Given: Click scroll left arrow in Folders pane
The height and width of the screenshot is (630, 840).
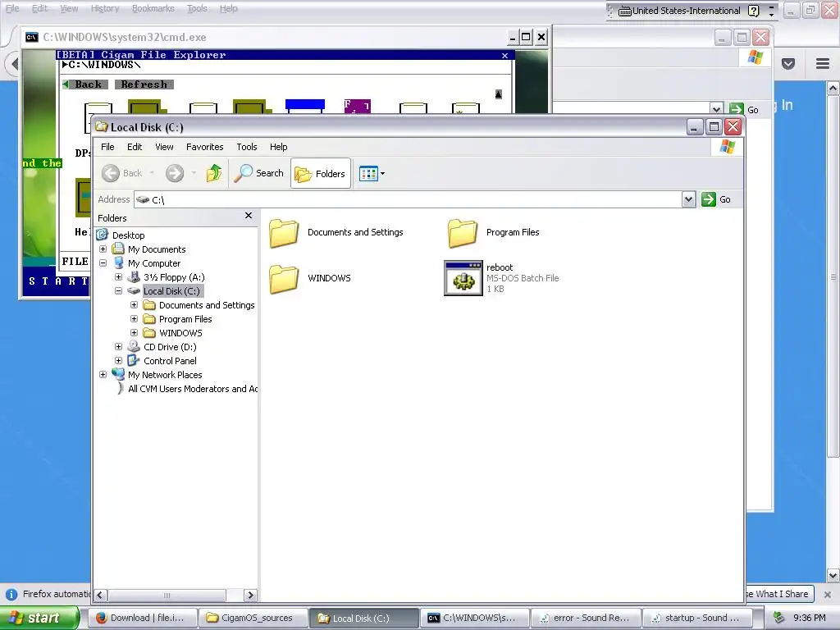Looking at the screenshot, I should (x=100, y=596).
